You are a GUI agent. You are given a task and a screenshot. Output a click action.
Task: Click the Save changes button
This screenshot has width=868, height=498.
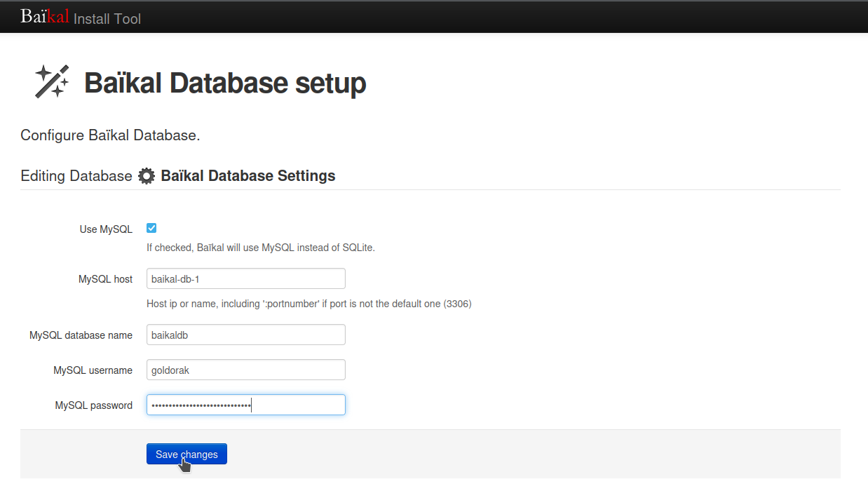click(x=187, y=454)
